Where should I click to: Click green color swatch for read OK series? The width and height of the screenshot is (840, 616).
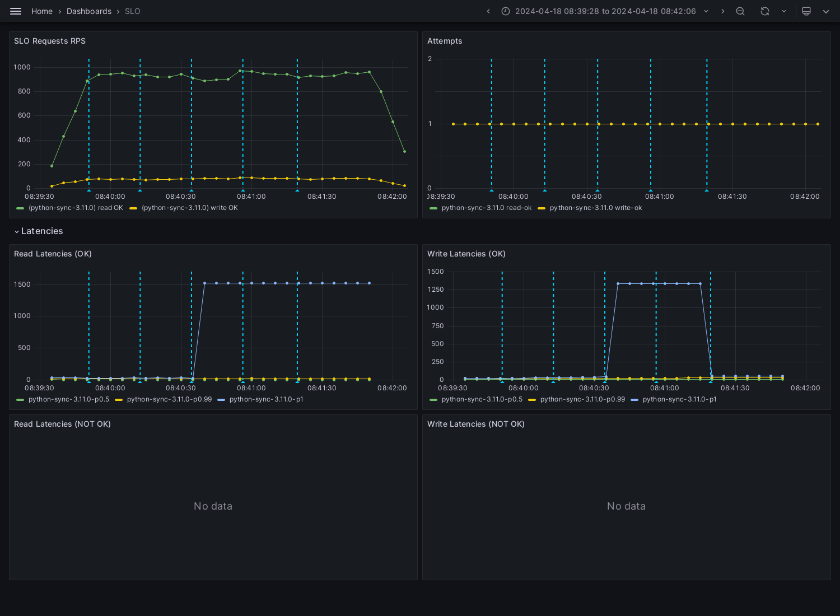click(21, 208)
